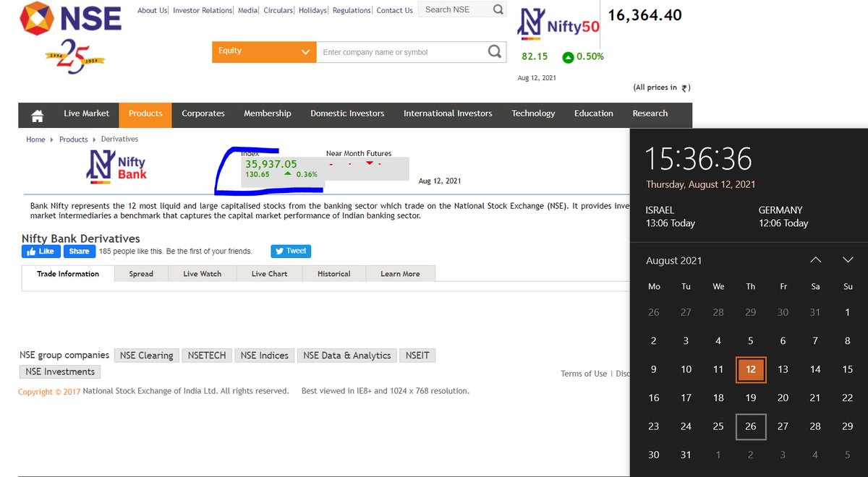
Task: Open the Nifty50 logo
Action: (558, 24)
